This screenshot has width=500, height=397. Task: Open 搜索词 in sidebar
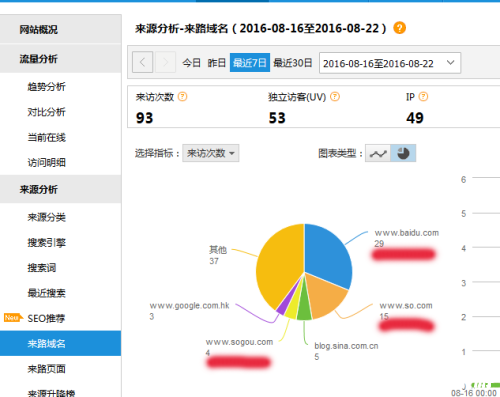[x=42, y=268]
